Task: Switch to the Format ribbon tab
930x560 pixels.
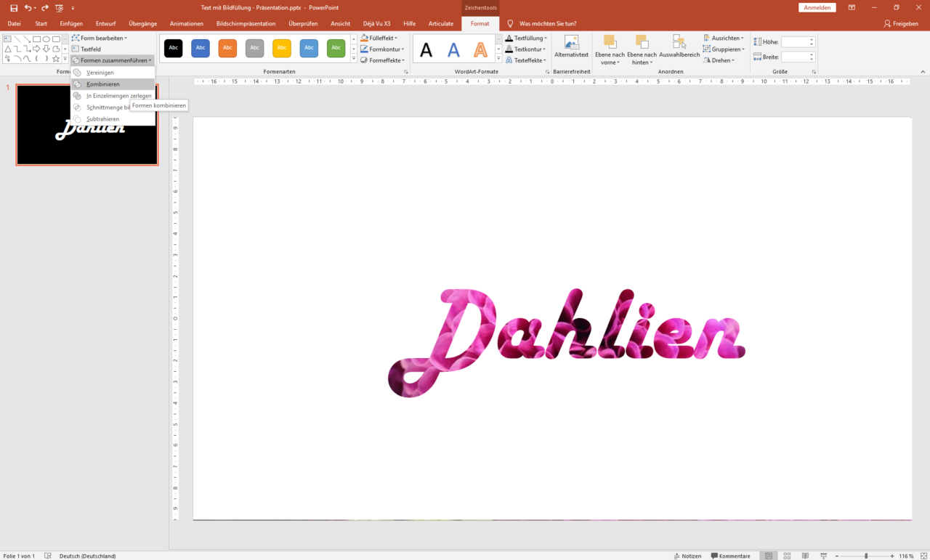Action: pyautogui.click(x=480, y=23)
